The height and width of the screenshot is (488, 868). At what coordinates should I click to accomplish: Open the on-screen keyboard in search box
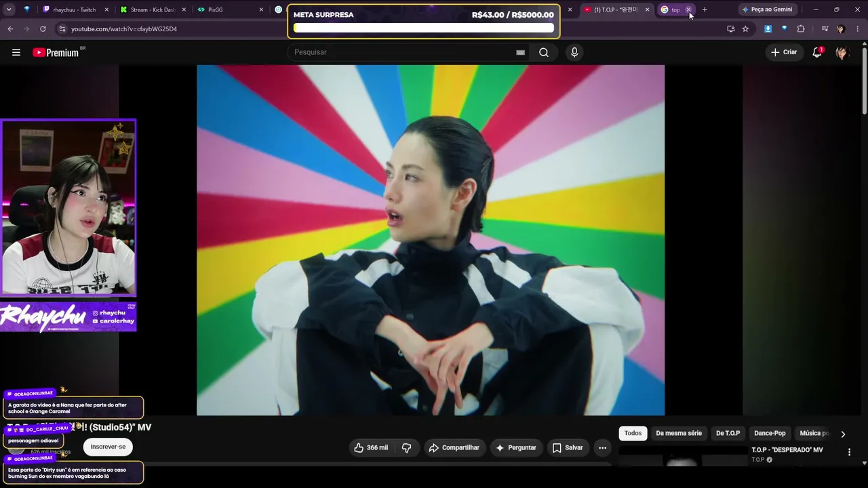[x=520, y=52]
